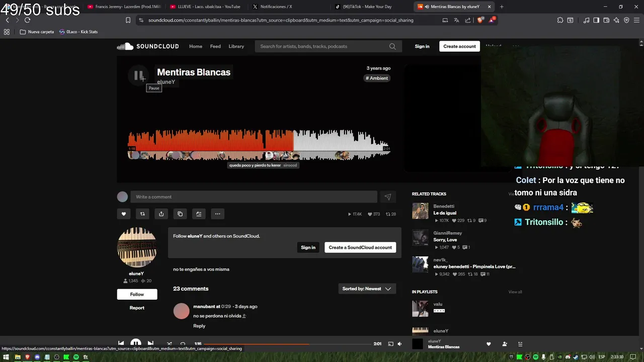Mute volume in bottom player
Image resolution: width=644 pixels, height=362 pixels.
[x=399, y=344]
